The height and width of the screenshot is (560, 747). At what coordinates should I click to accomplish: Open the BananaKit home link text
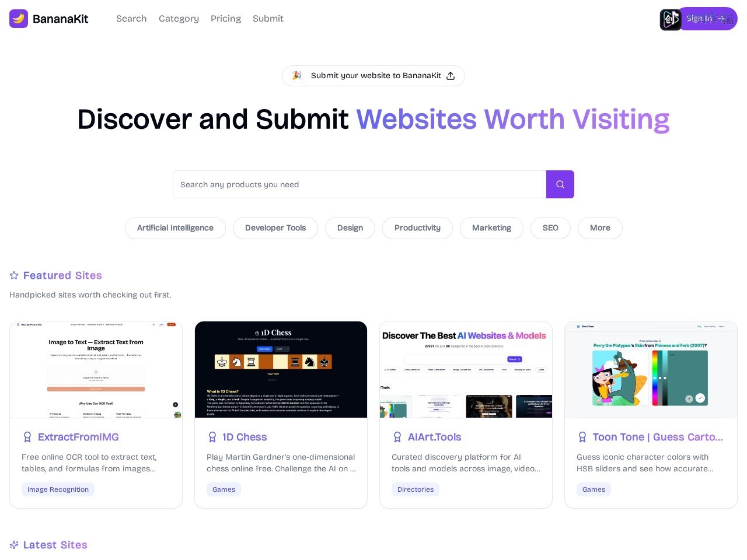point(61,19)
